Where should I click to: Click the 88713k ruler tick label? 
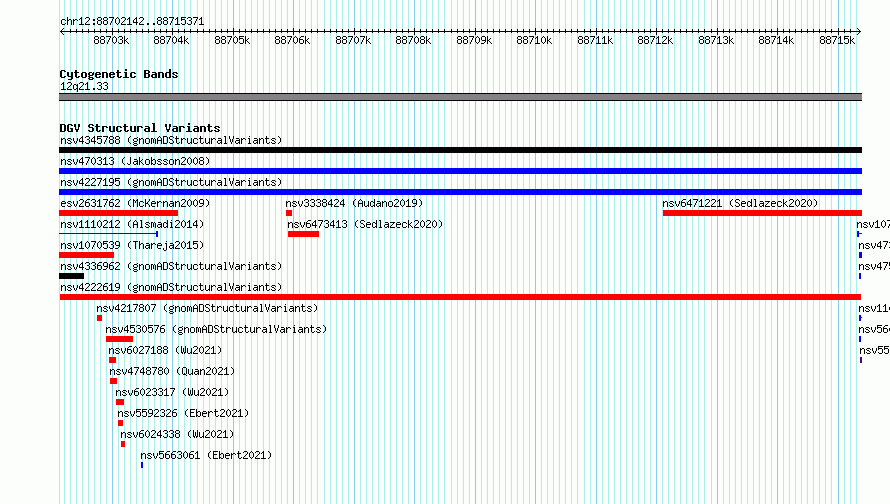(716, 40)
